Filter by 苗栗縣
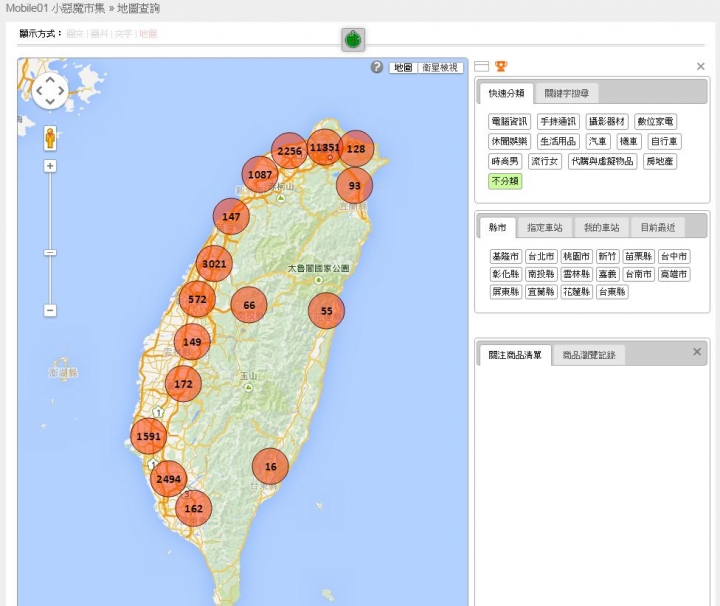720x606 pixels. pyautogui.click(x=638, y=256)
